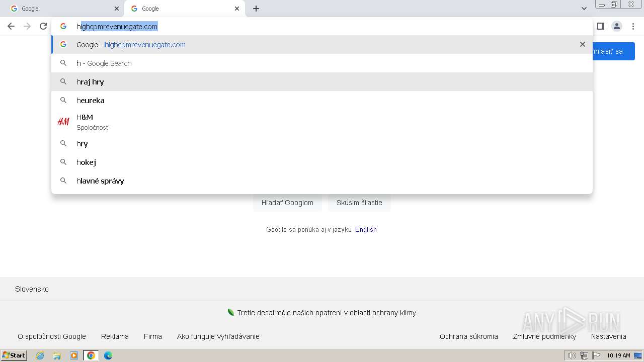
Task: Click the Google icon in the address bar
Action: pos(63,26)
